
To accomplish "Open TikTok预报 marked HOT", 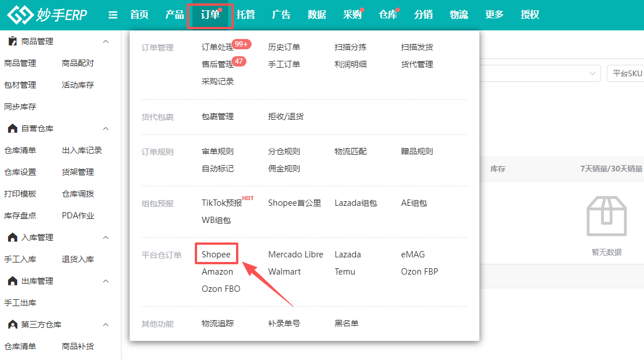I will click(x=222, y=203).
